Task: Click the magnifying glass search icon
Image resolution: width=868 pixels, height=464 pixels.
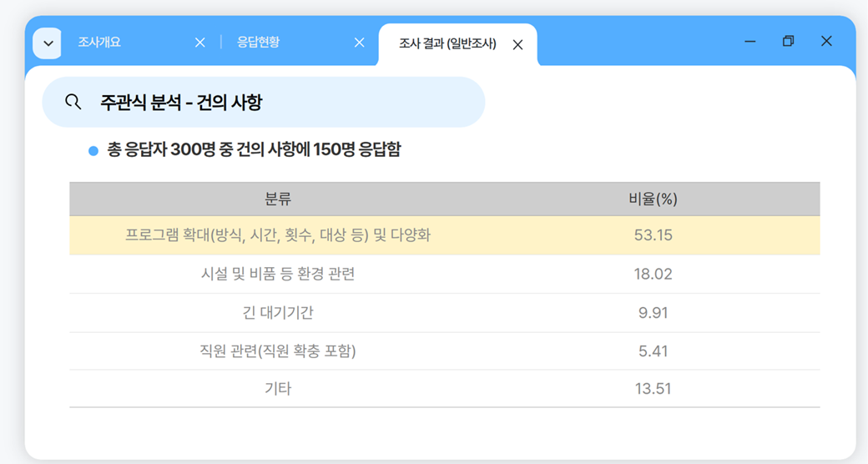Action: pos(73,102)
